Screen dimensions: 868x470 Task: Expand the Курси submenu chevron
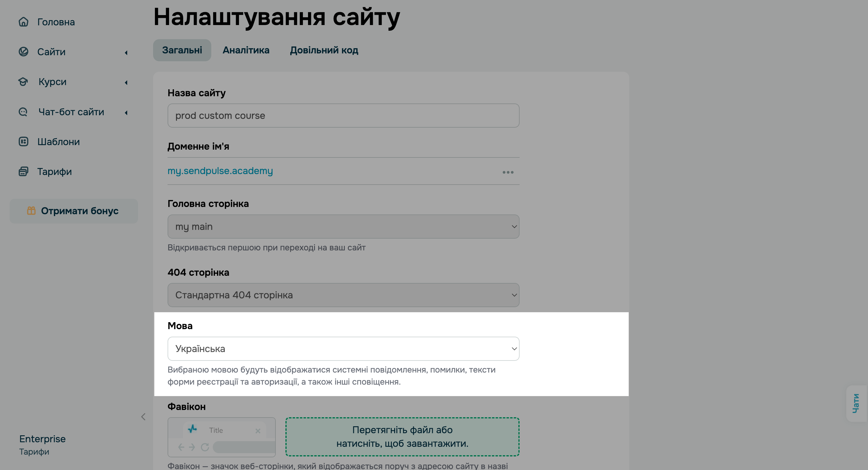tap(126, 83)
